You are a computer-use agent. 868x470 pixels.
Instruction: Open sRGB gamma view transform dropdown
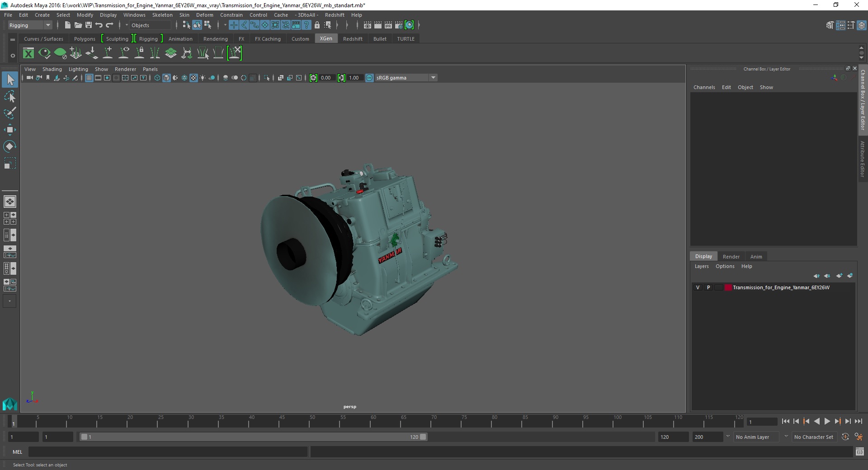point(406,78)
